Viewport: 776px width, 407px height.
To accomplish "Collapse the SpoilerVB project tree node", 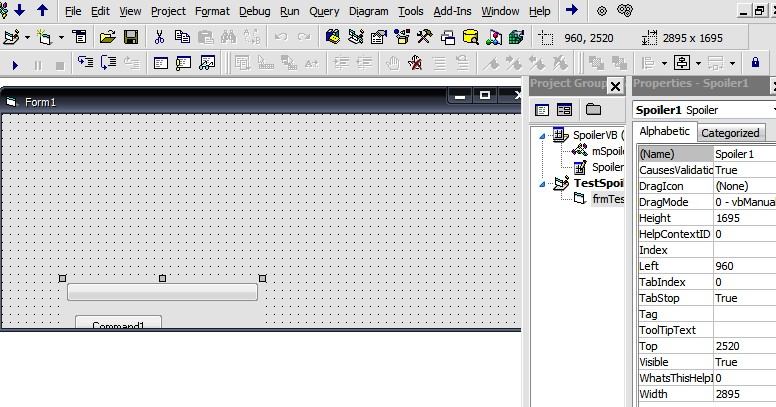I will 543,135.
